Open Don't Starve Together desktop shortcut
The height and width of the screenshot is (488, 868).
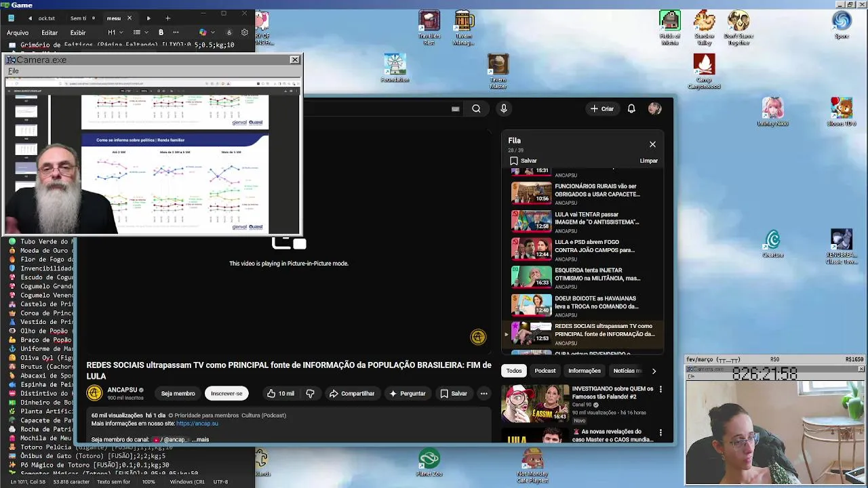738,28
